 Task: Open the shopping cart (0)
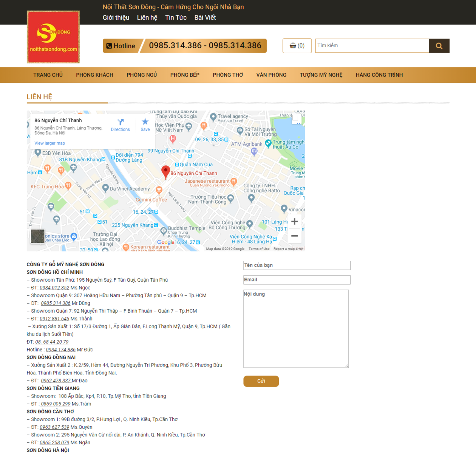click(297, 46)
